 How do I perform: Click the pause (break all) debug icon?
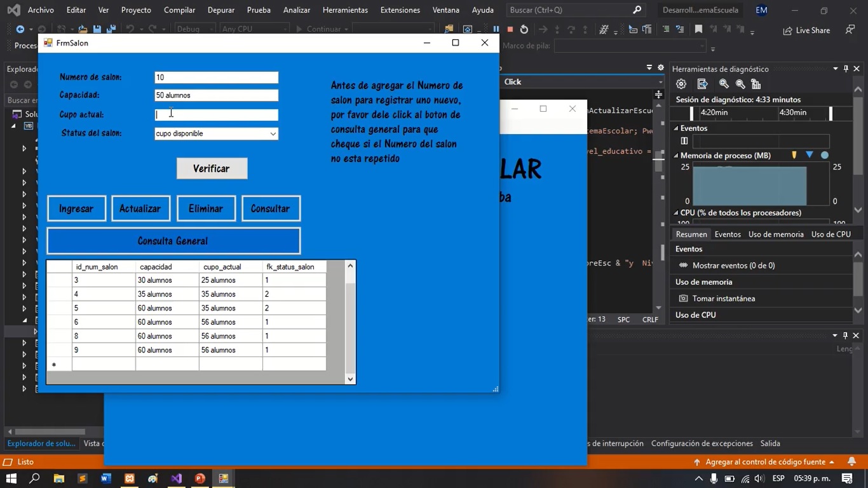496,29
